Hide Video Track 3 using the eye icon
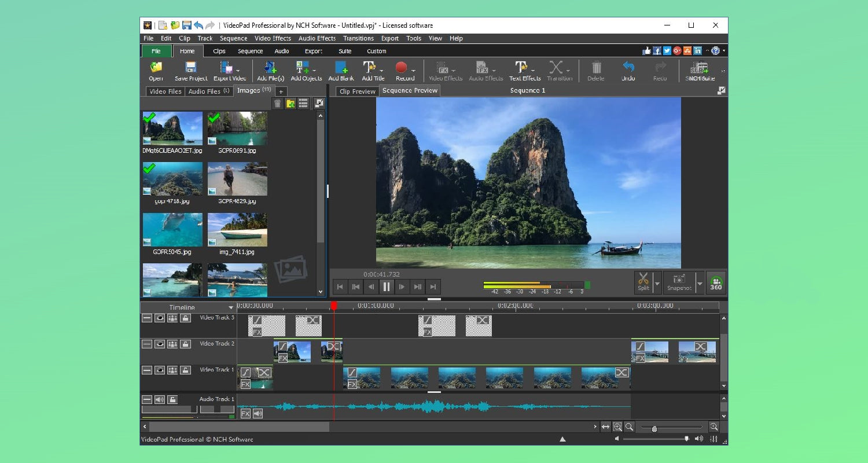This screenshot has height=463, width=868. [160, 318]
